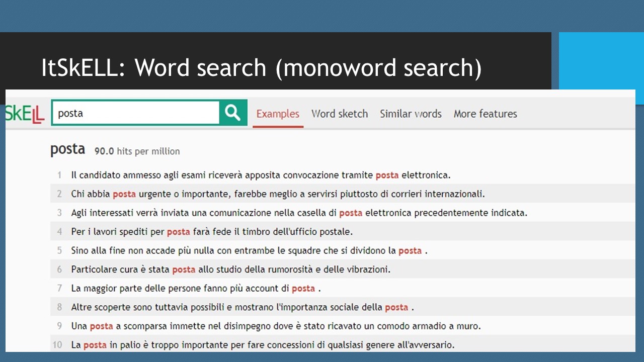Click highlighted 'posta' in example sentence 1

point(387,175)
